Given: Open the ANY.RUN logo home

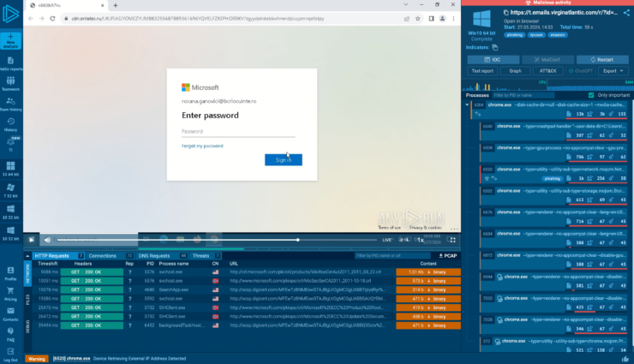Looking at the screenshot, I should click(10, 14).
